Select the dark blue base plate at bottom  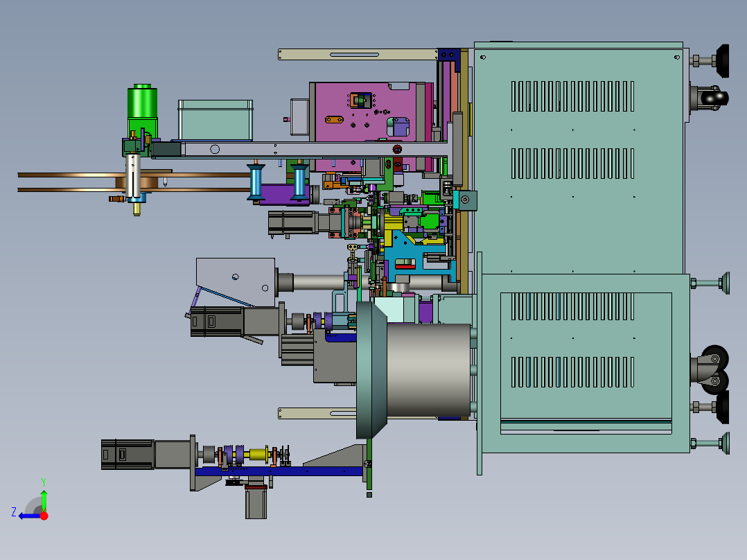(279, 471)
